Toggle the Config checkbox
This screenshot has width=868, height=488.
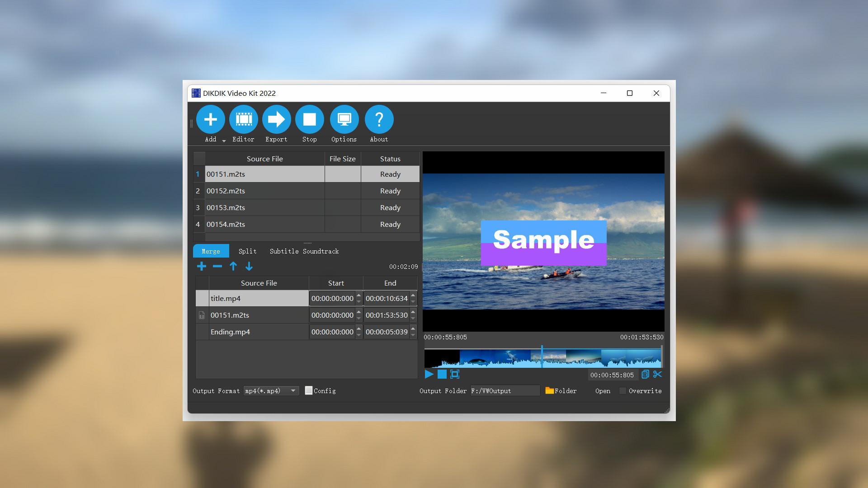coord(309,390)
